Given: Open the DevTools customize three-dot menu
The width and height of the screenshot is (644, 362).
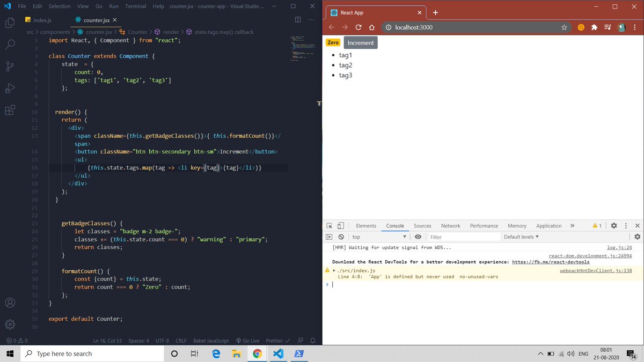Looking at the screenshot, I should coord(626,226).
